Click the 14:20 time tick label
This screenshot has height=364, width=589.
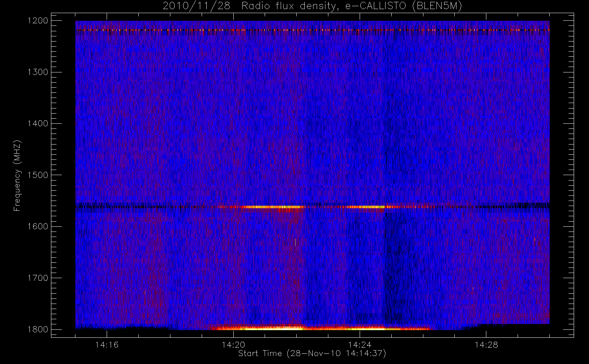[233, 344]
